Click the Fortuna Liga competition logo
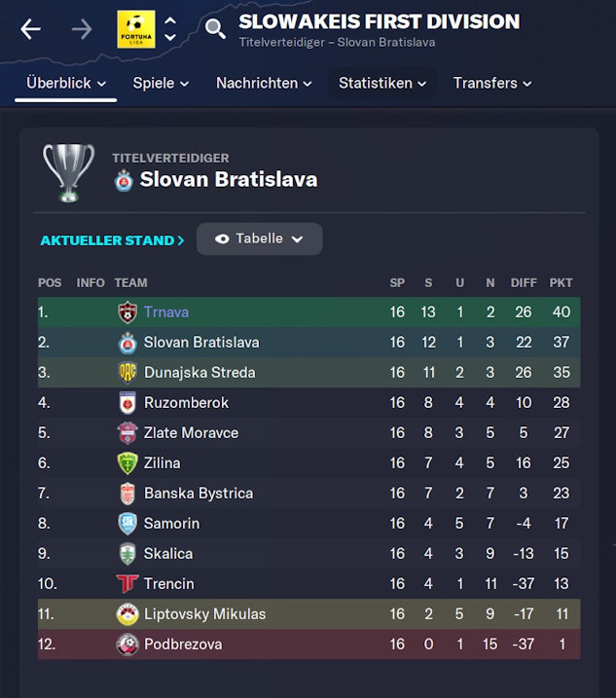 [135, 29]
